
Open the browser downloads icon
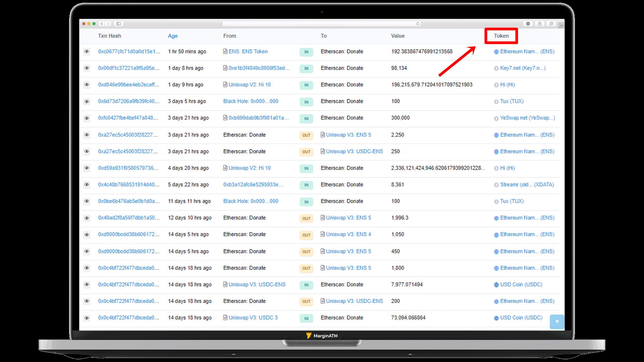pyautogui.click(x=528, y=23)
